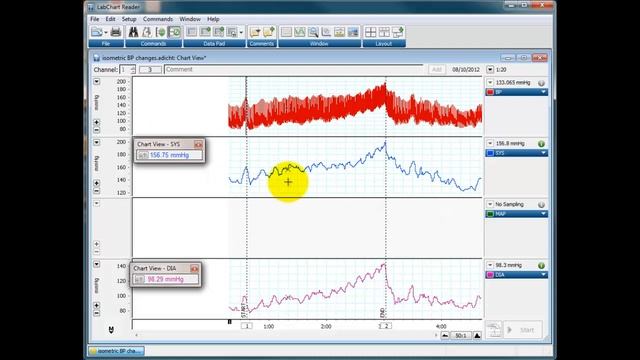The image size is (640, 360).
Task: Click the blue SYS channel color swatch
Action: click(x=490, y=153)
